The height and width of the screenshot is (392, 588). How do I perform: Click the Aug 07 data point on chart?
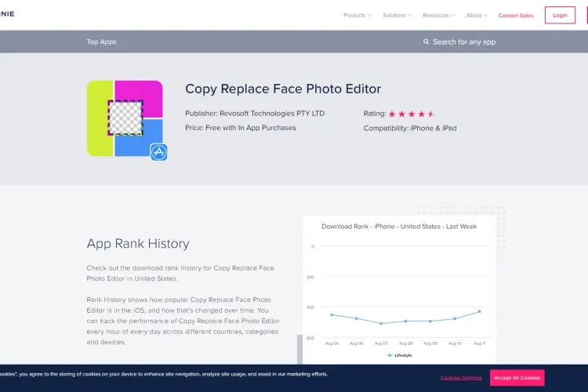[381, 323]
